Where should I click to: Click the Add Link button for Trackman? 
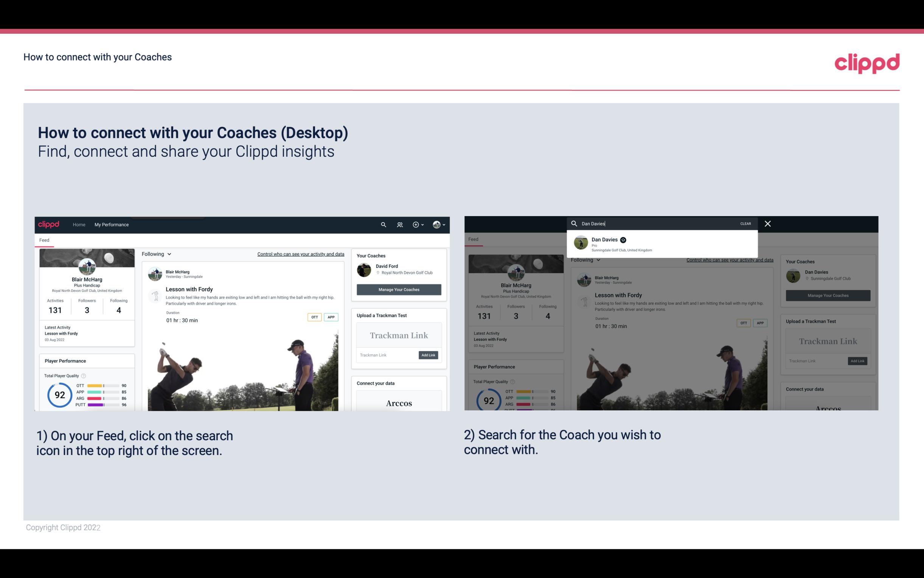(429, 355)
